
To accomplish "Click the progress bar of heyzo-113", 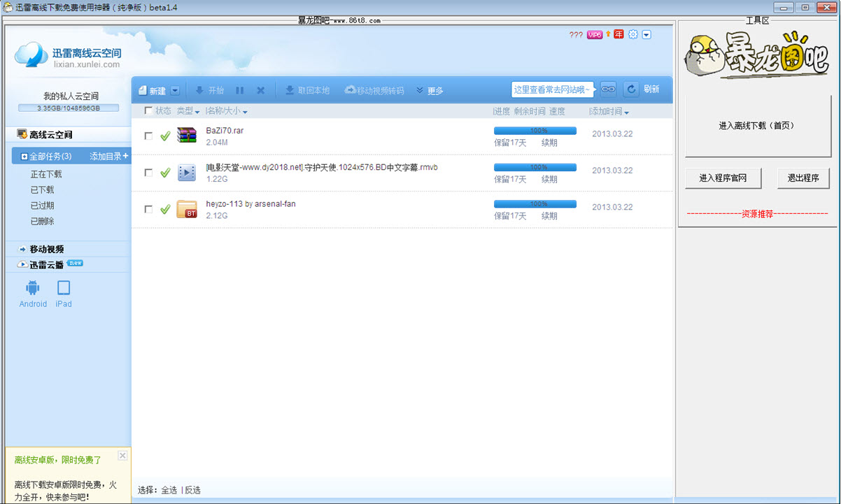I will pos(535,204).
